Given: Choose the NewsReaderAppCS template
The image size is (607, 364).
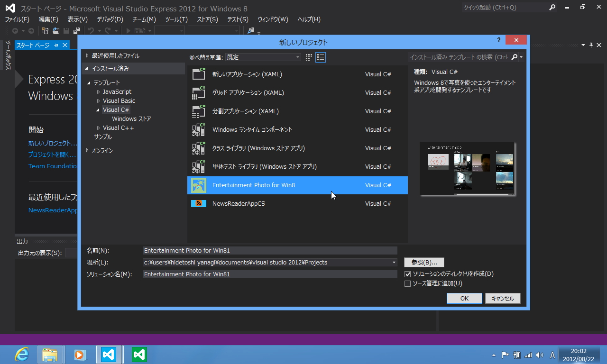Looking at the screenshot, I should click(x=239, y=203).
